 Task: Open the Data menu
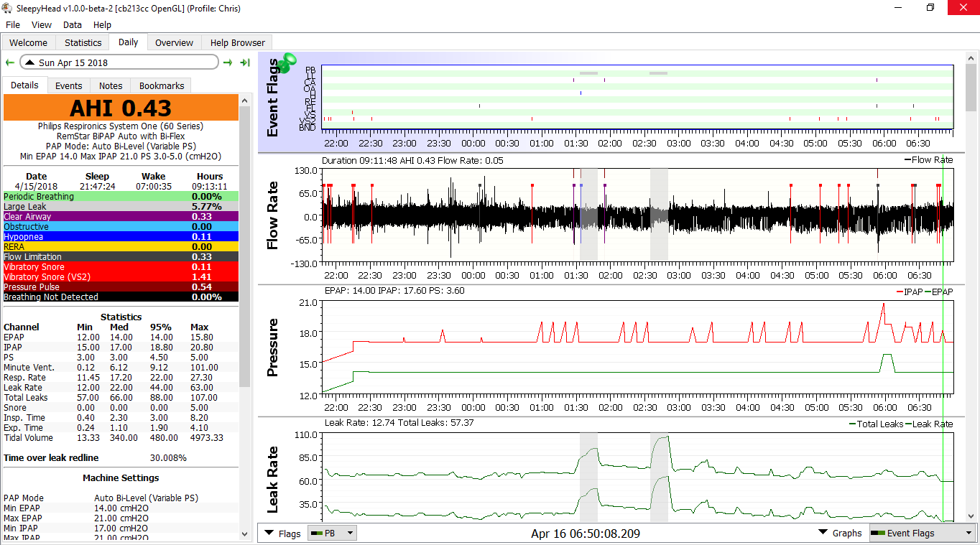pos(73,24)
